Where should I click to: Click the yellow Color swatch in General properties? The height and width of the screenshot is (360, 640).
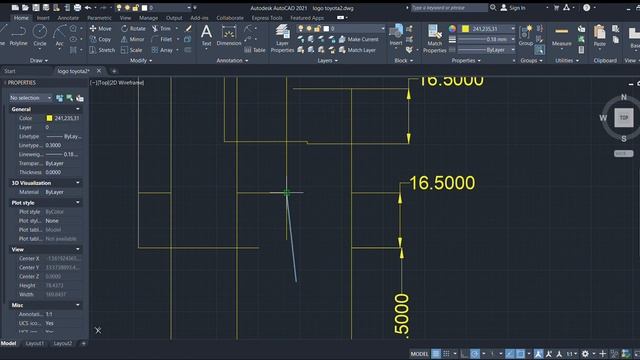click(x=49, y=118)
